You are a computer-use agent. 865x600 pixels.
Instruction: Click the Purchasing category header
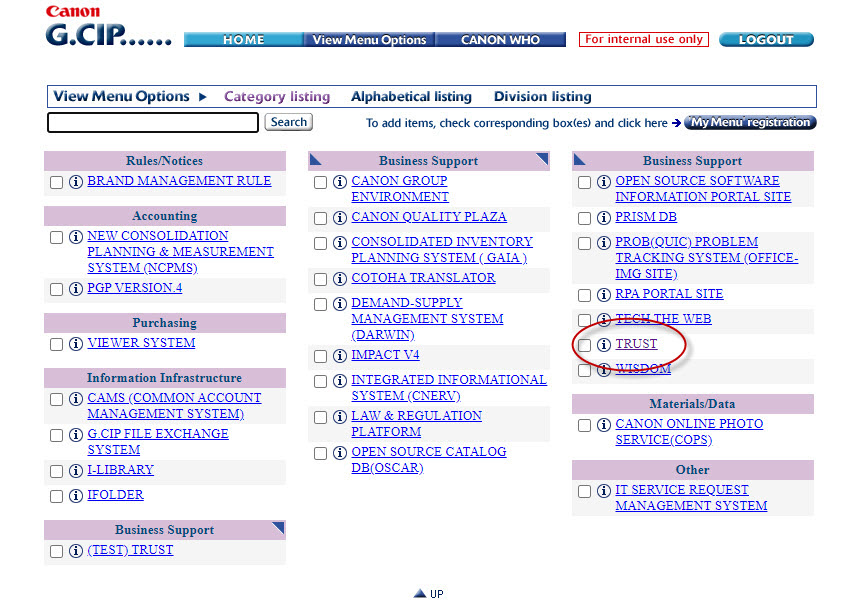point(165,323)
